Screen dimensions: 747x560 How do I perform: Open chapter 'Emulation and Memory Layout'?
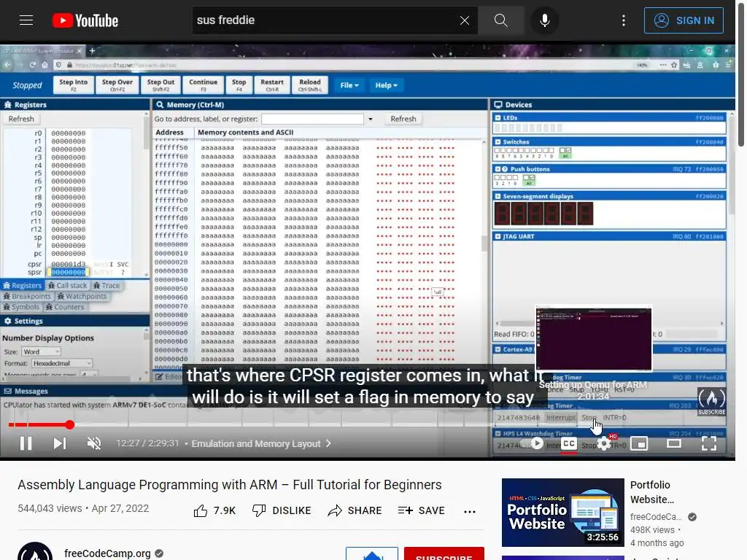[260, 443]
